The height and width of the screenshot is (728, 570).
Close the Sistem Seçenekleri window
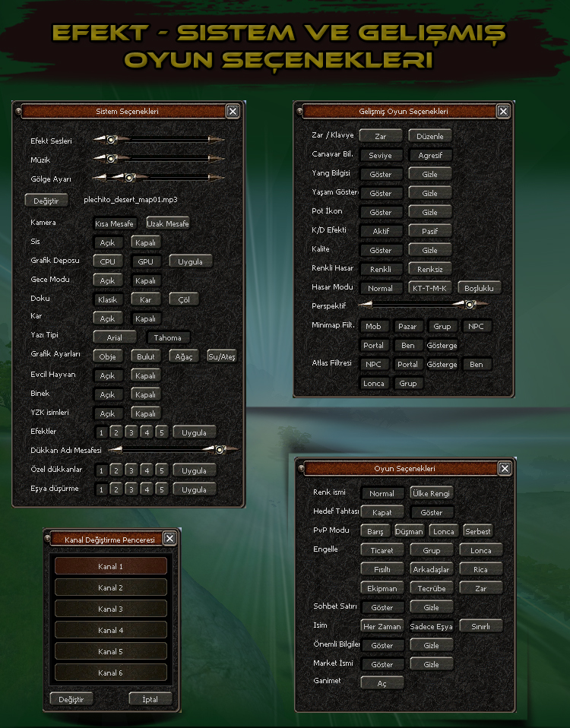(x=233, y=112)
